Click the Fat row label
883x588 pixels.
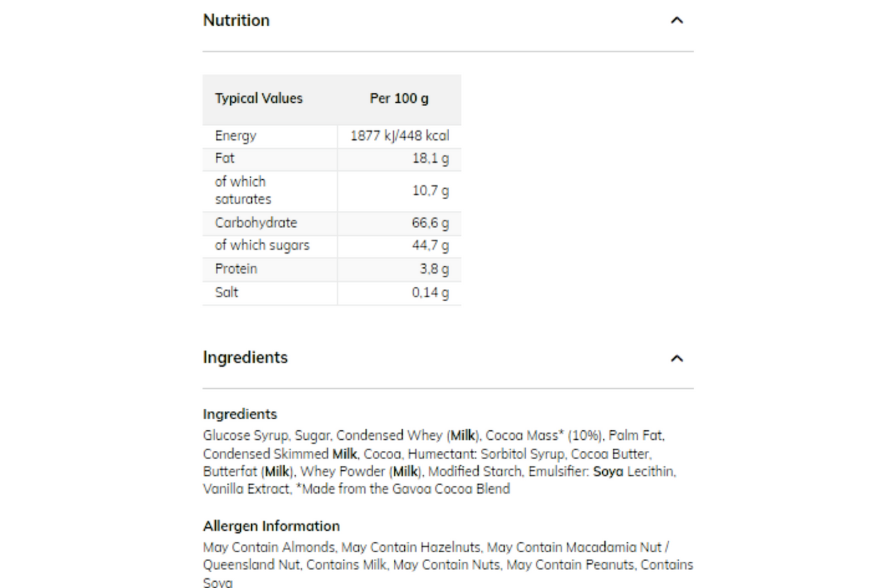pyautogui.click(x=225, y=159)
